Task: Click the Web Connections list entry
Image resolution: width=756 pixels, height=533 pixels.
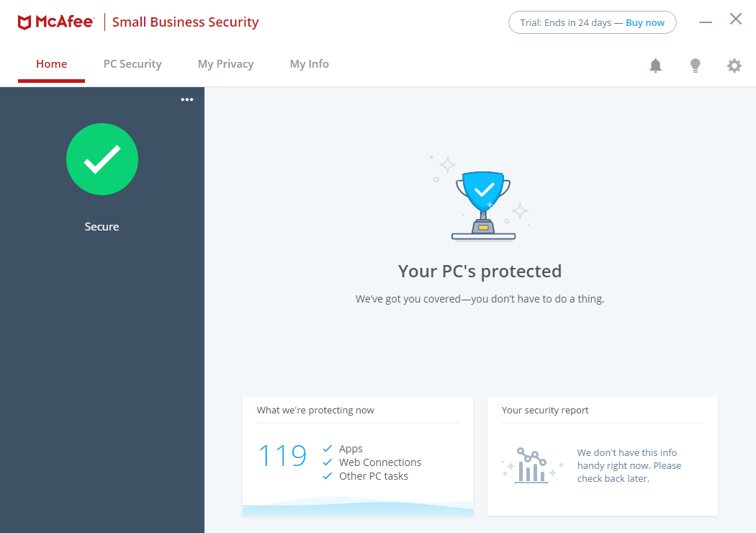Action: coord(380,462)
